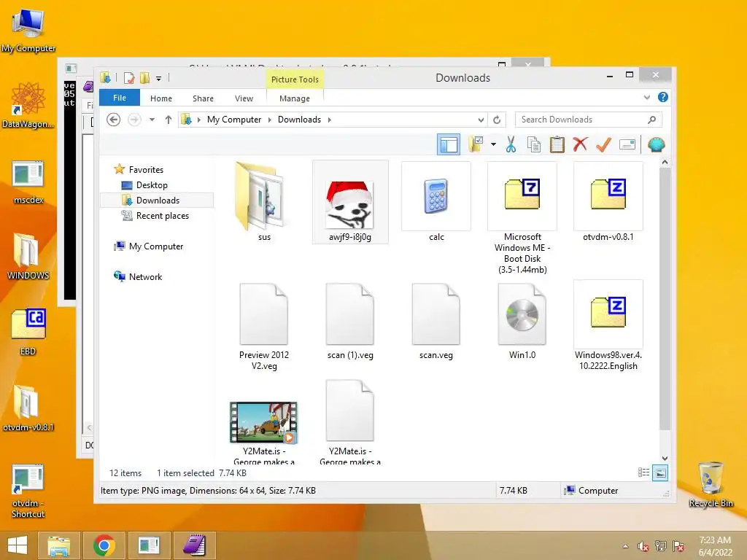This screenshot has height=560, width=747.
Task: Open File Explorer from the taskbar
Action: click(59, 545)
